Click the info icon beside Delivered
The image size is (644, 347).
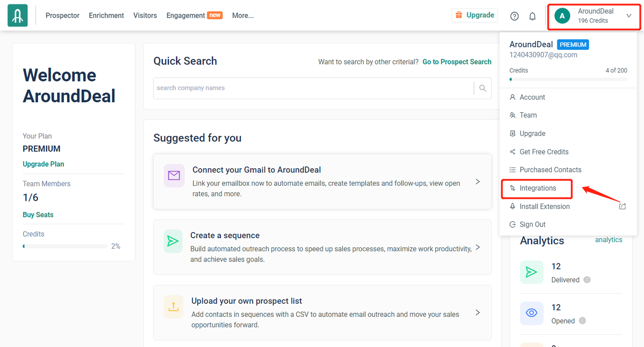587,280
